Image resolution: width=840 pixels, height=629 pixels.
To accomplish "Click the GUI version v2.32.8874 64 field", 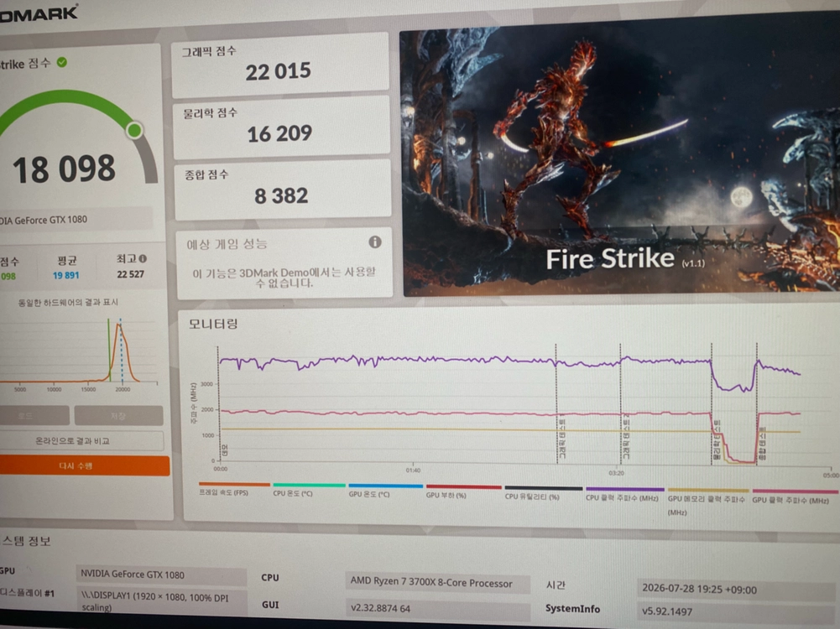I will pyautogui.click(x=437, y=608).
